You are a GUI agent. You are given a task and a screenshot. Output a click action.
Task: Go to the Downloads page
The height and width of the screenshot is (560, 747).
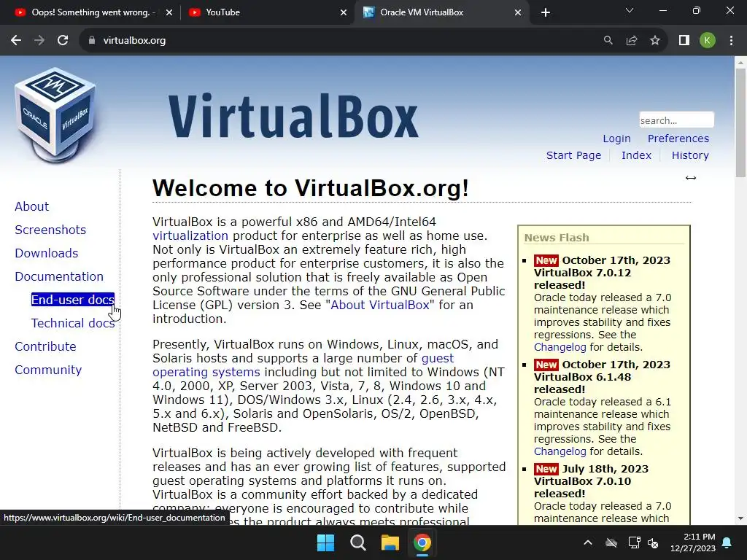click(x=47, y=253)
